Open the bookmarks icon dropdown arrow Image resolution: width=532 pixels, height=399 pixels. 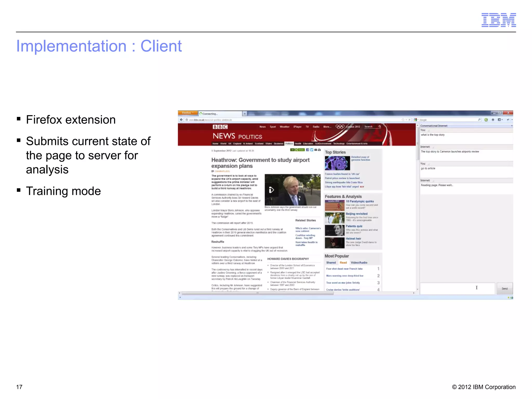pos(502,120)
